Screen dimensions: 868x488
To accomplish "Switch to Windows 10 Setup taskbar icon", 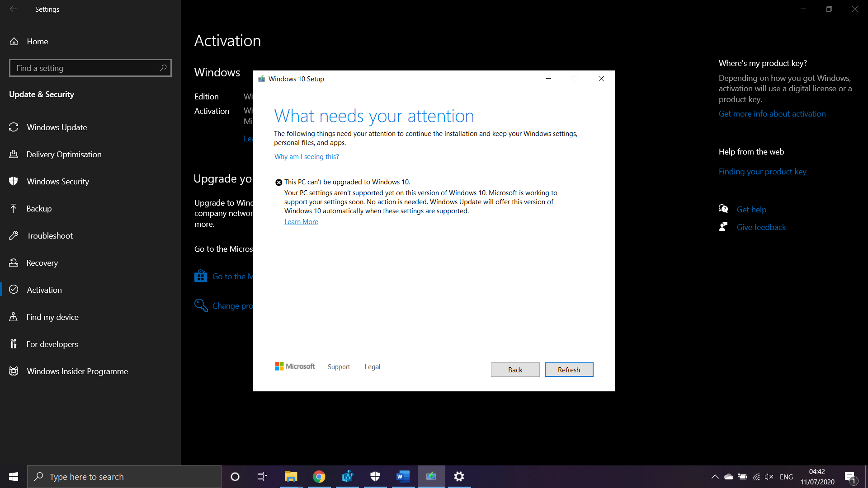I will pos(431,477).
